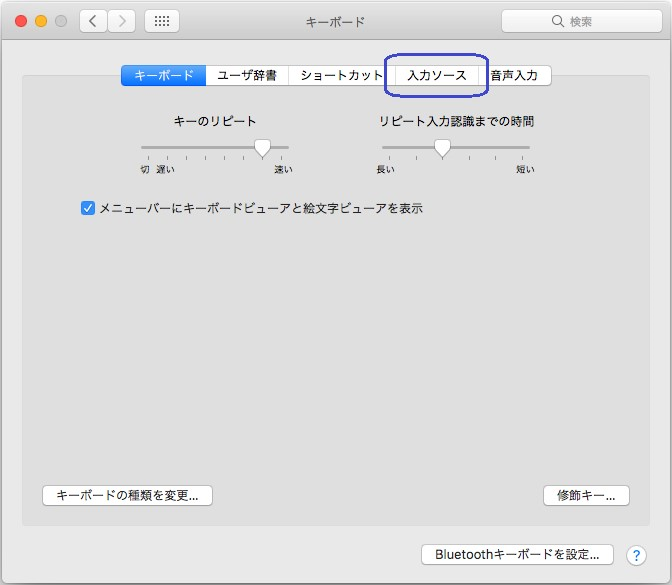
Task: Click the リピート入力認識までの時間 slider thumb
Action: [x=442, y=148]
